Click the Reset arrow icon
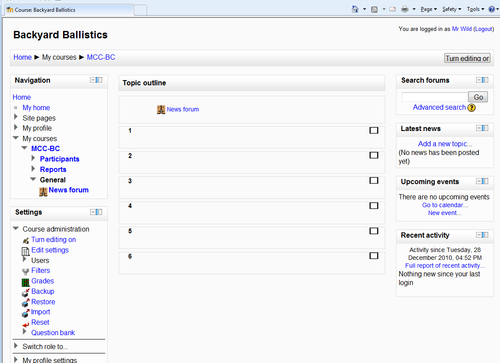 (x=26, y=324)
